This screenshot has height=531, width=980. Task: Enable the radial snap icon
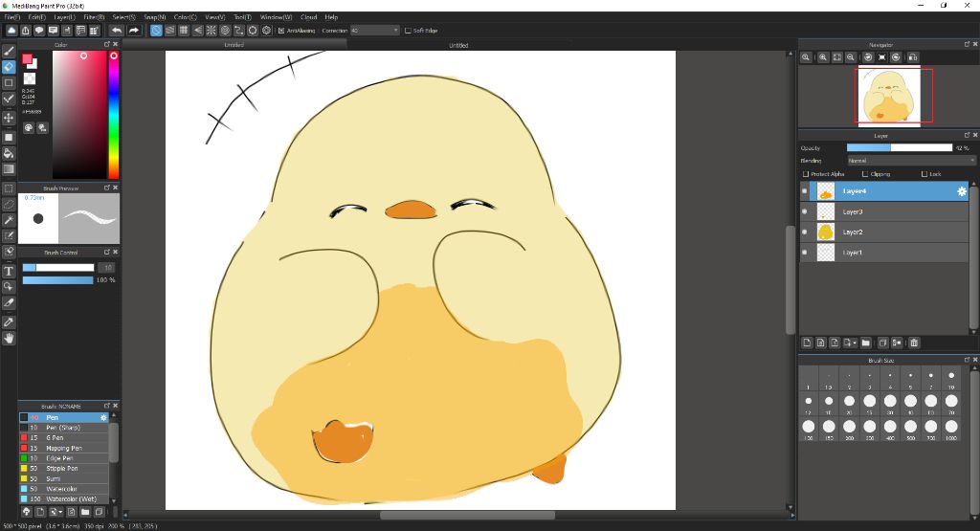[x=212, y=30]
